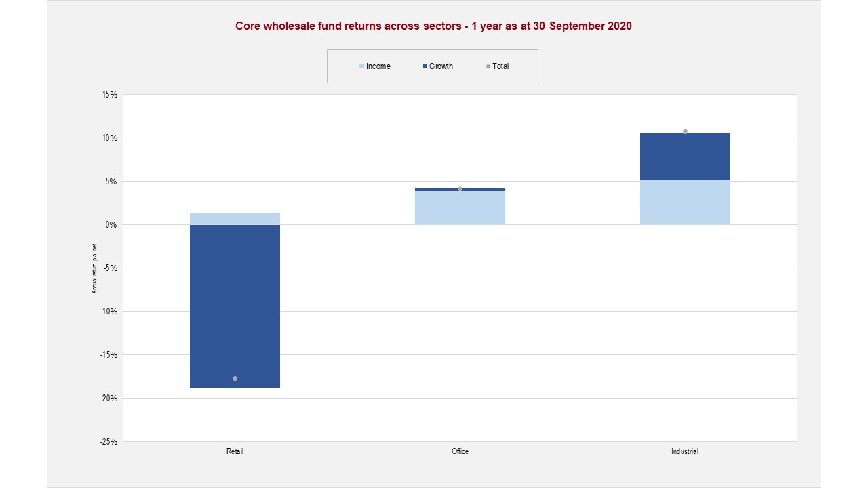Select the Income legend label
The image size is (868, 488).
tap(378, 66)
